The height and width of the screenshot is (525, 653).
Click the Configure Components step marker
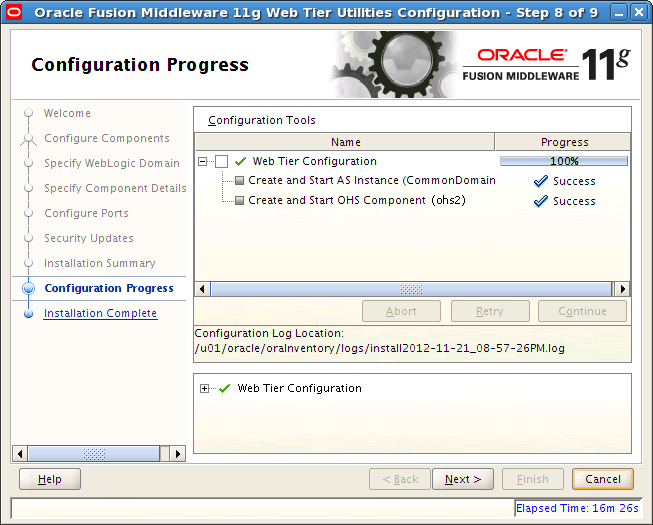(x=28, y=138)
